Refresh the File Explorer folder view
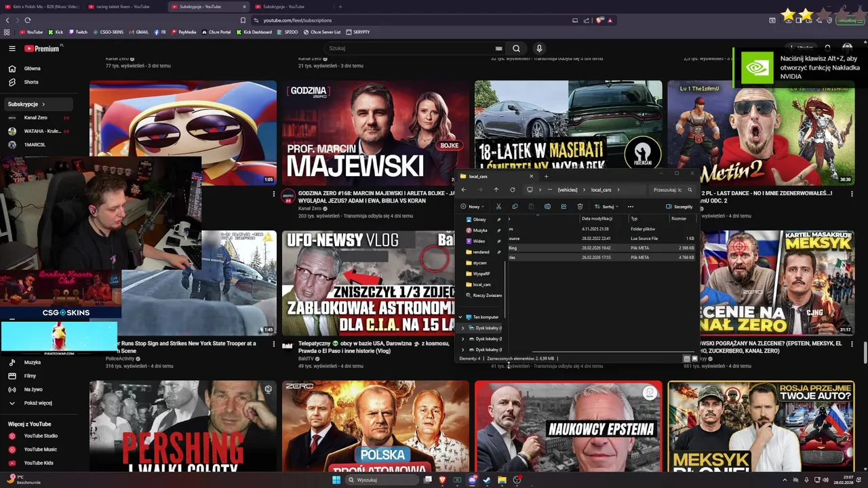This screenshot has width=868, height=488. [512, 190]
